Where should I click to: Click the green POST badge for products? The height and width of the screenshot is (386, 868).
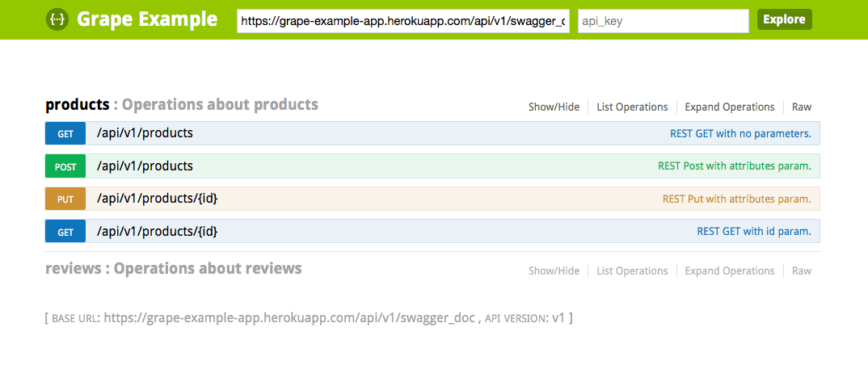coord(65,167)
